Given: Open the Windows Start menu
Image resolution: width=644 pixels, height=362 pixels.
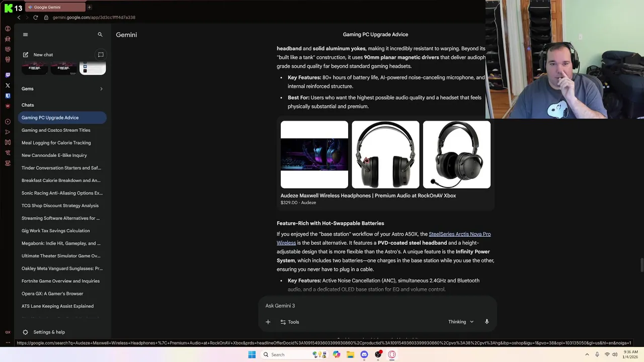Looking at the screenshot, I should pos(252,354).
